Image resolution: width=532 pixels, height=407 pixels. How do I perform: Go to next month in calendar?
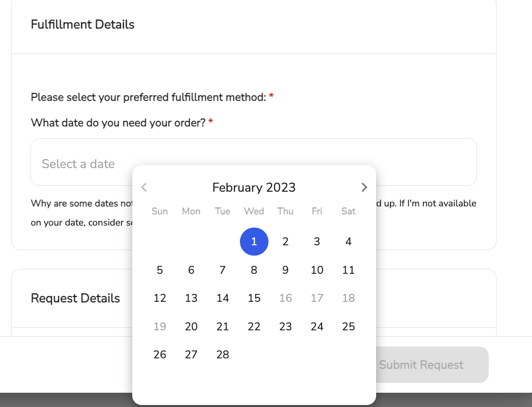point(364,187)
